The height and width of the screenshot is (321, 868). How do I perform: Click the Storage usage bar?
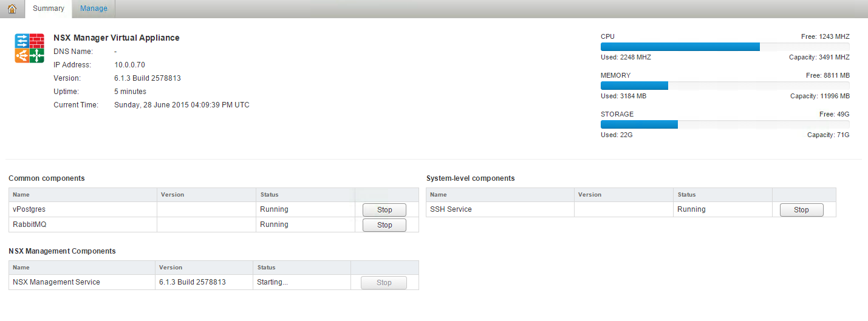pyautogui.click(x=725, y=124)
